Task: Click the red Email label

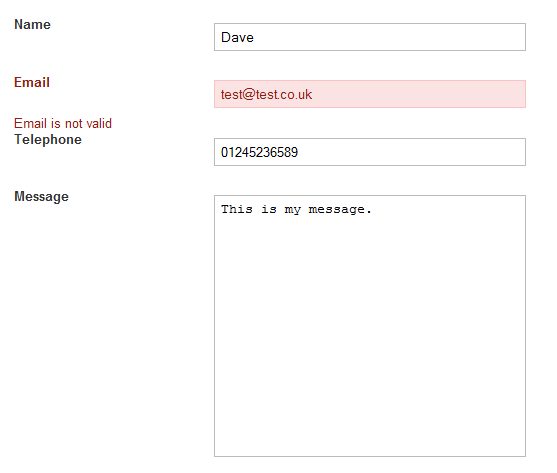Action: click(x=32, y=82)
